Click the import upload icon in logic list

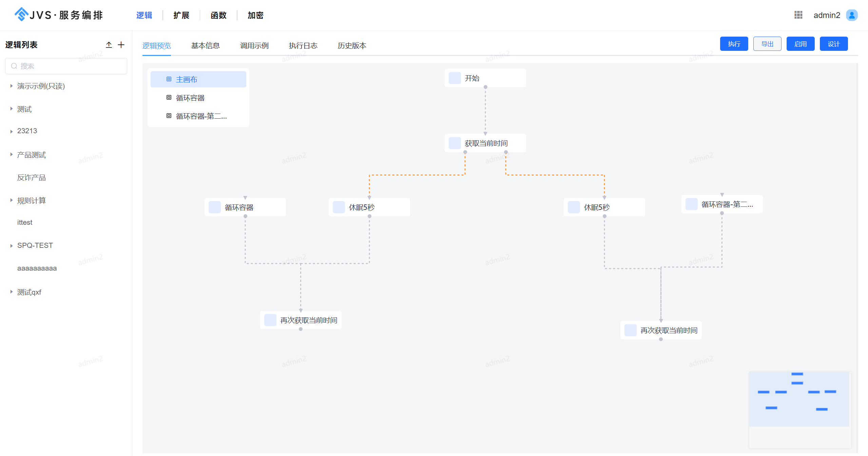point(109,45)
